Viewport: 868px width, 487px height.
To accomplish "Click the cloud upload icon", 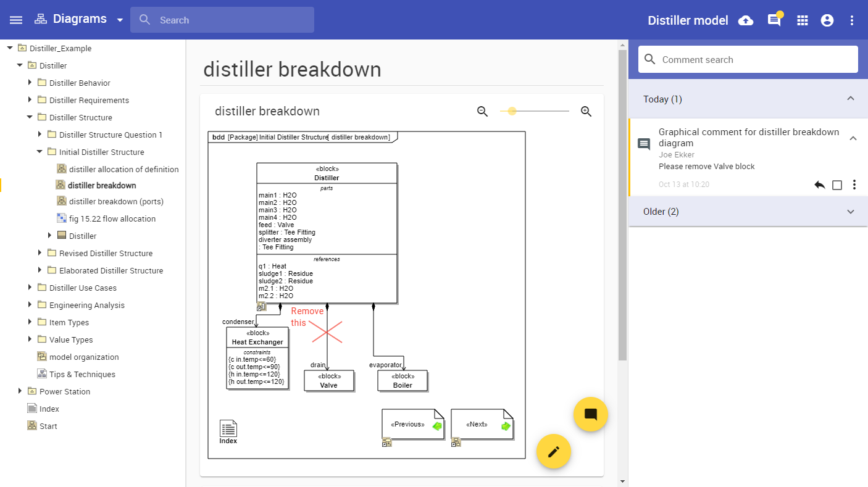I will pos(746,20).
